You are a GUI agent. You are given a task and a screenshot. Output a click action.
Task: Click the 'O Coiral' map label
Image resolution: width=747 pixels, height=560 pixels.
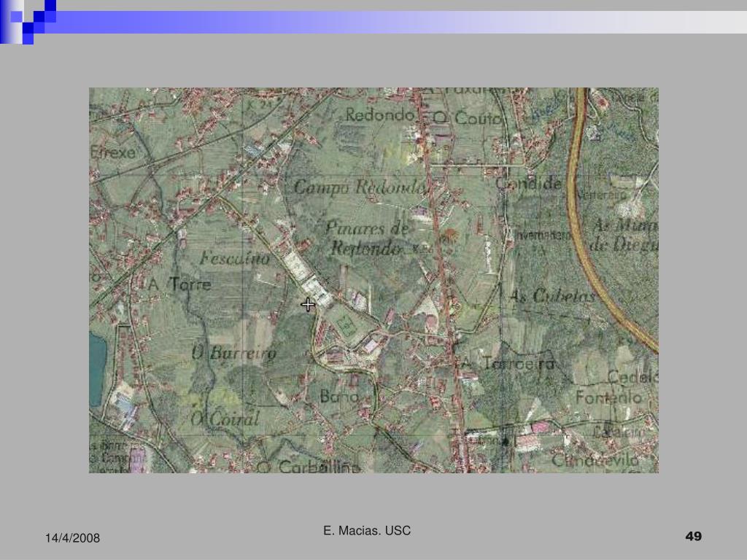pyautogui.click(x=225, y=419)
